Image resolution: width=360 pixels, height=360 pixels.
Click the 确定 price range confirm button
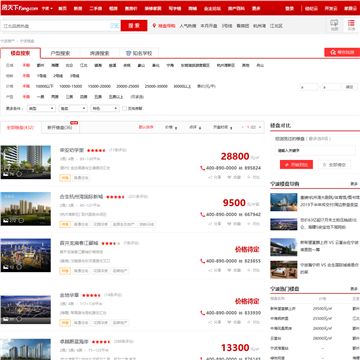(349, 87)
